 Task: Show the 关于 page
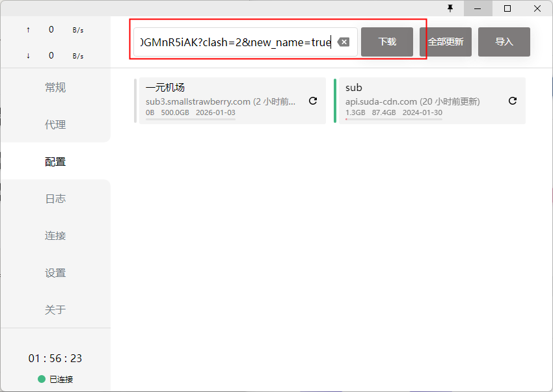(x=55, y=310)
